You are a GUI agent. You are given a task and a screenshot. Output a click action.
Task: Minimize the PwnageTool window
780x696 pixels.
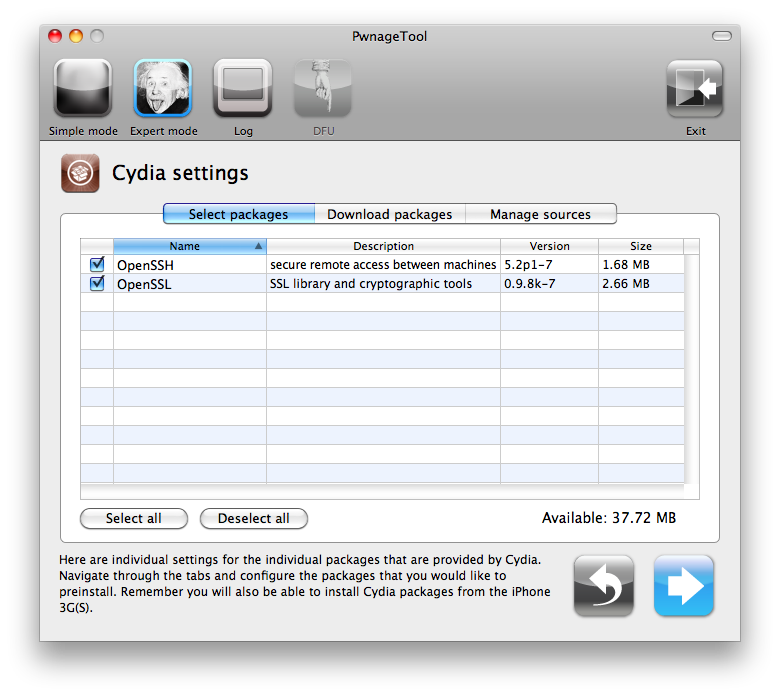[76, 36]
